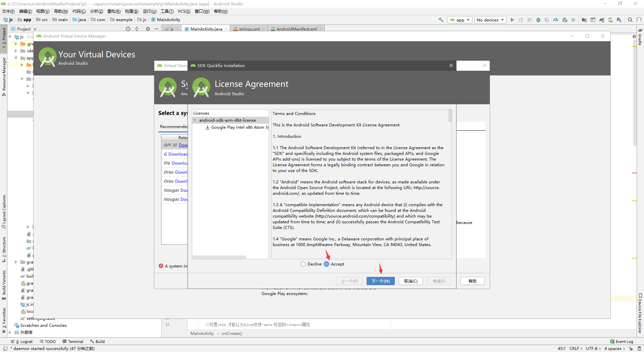
Task: Open the app run configuration dropdown
Action: click(460, 20)
